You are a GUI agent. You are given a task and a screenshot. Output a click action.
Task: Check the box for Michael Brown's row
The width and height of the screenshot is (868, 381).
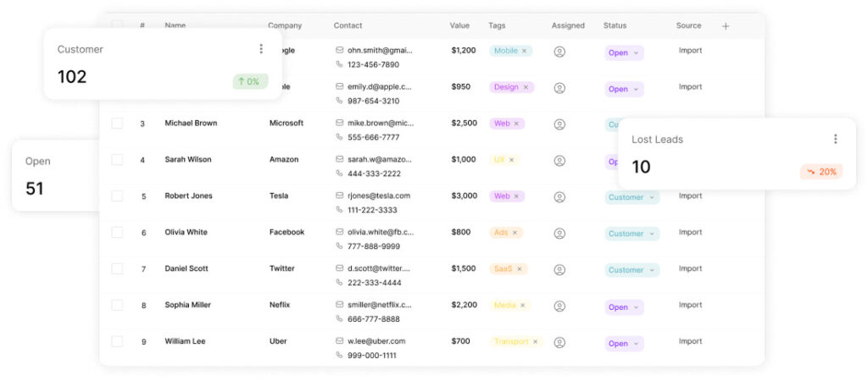(117, 123)
